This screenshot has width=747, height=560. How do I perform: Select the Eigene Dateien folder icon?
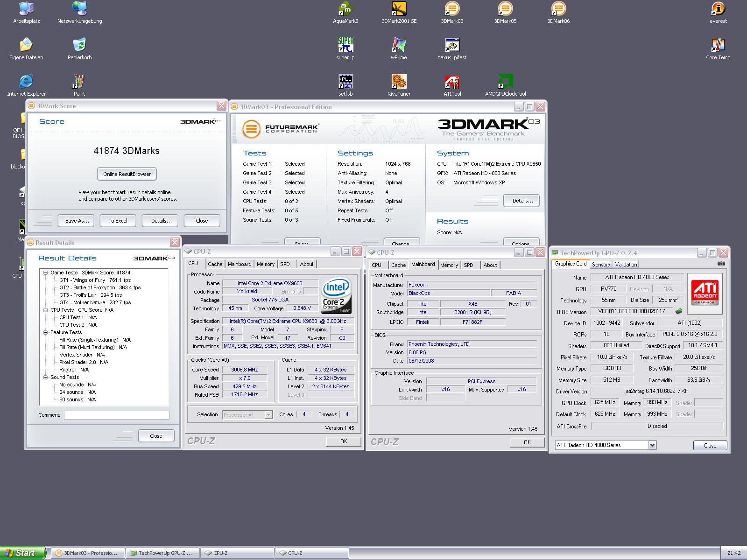(x=26, y=49)
